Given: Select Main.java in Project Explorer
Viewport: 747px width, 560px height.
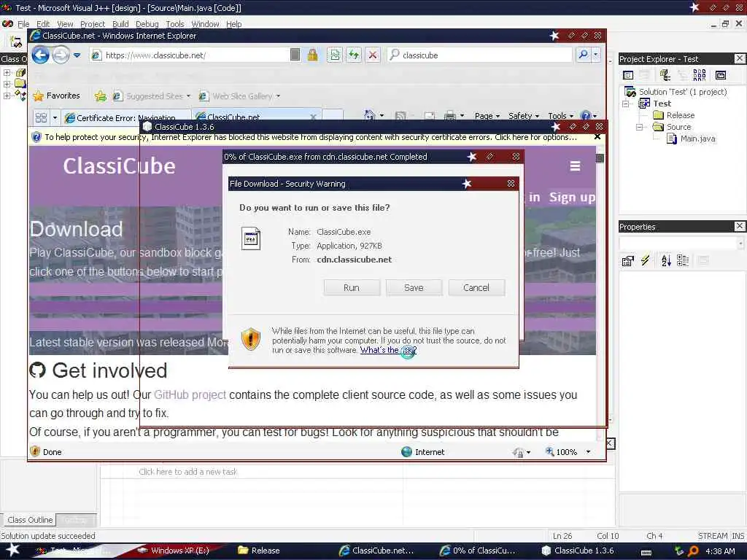Looking at the screenshot, I should point(692,139).
